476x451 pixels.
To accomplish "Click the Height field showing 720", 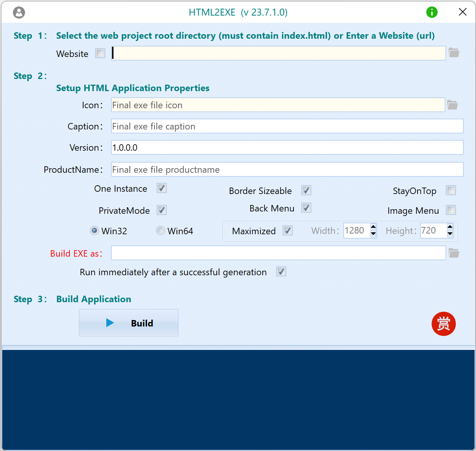I will coord(433,230).
